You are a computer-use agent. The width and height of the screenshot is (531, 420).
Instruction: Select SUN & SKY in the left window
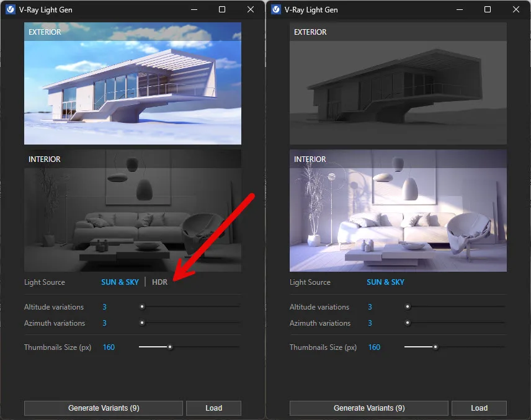[120, 282]
